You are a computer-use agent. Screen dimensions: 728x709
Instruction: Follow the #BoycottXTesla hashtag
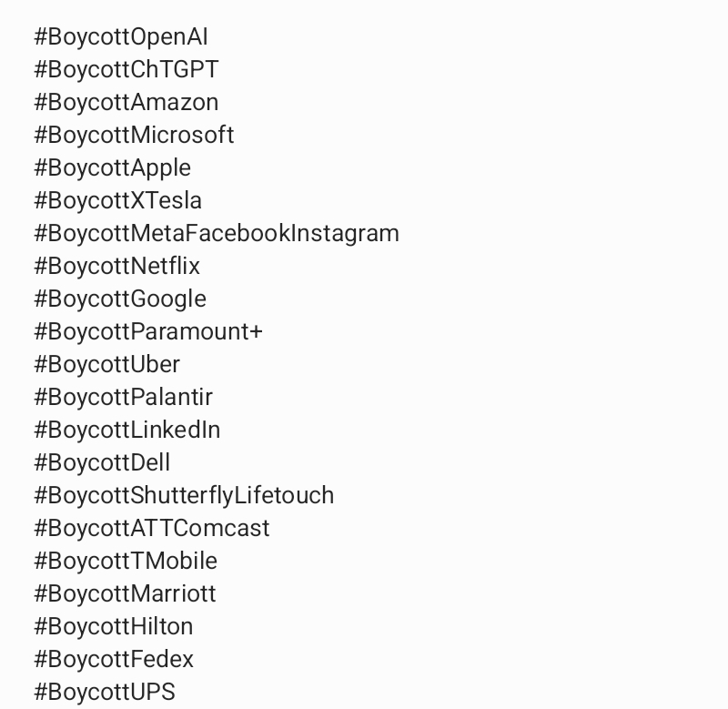coord(118,201)
